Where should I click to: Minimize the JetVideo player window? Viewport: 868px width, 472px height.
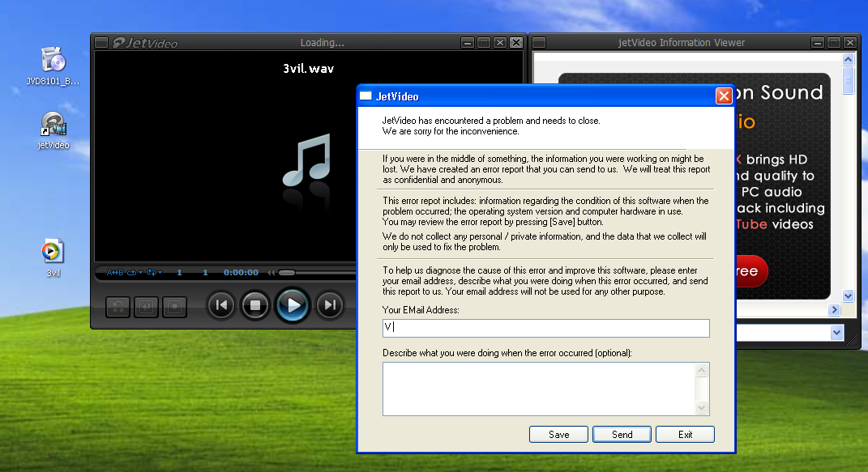pos(468,43)
